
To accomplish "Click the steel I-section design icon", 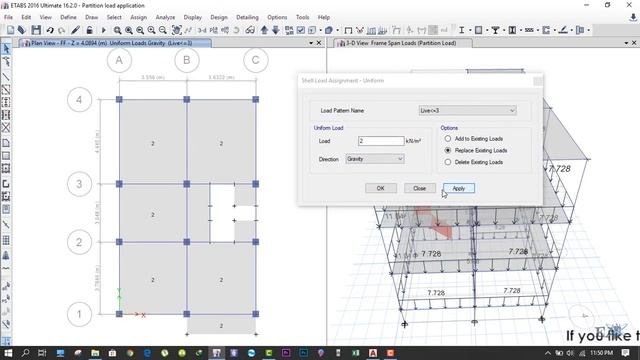I will point(461,30).
